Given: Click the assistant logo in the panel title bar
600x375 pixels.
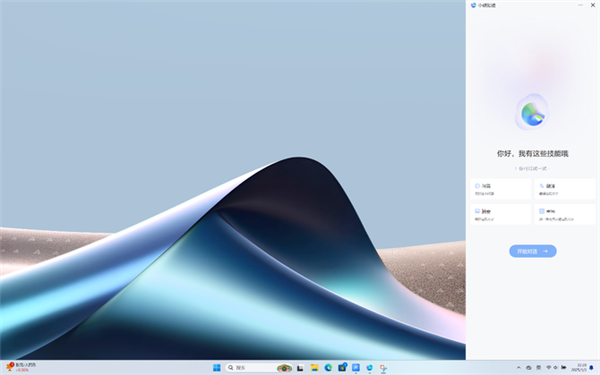Looking at the screenshot, I should tap(473, 5).
